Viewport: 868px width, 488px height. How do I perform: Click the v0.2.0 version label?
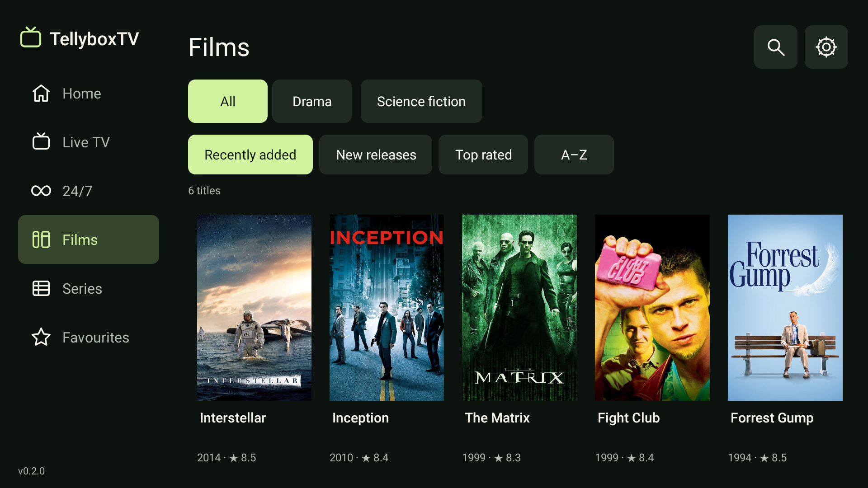32,471
